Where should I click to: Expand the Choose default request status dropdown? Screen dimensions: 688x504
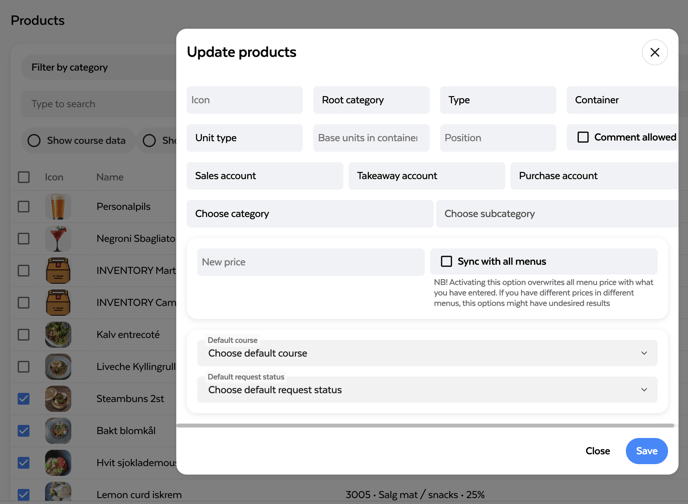(x=427, y=390)
